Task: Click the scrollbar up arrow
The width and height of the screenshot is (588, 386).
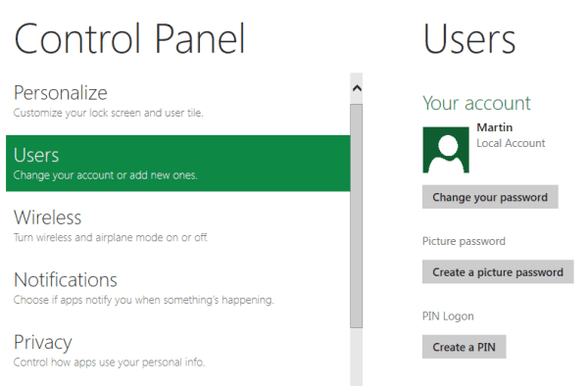Action: coord(357,88)
